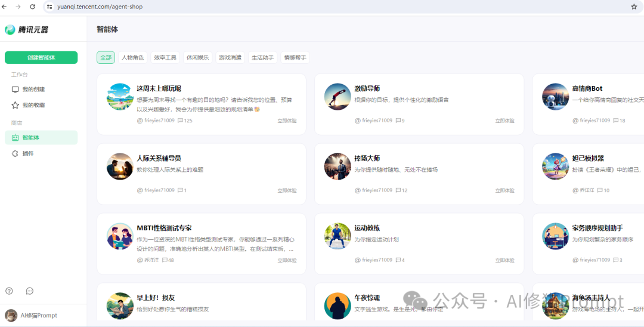This screenshot has height=327, width=644.
Task: Select the 效率工具 category tab
Action: 165,57
